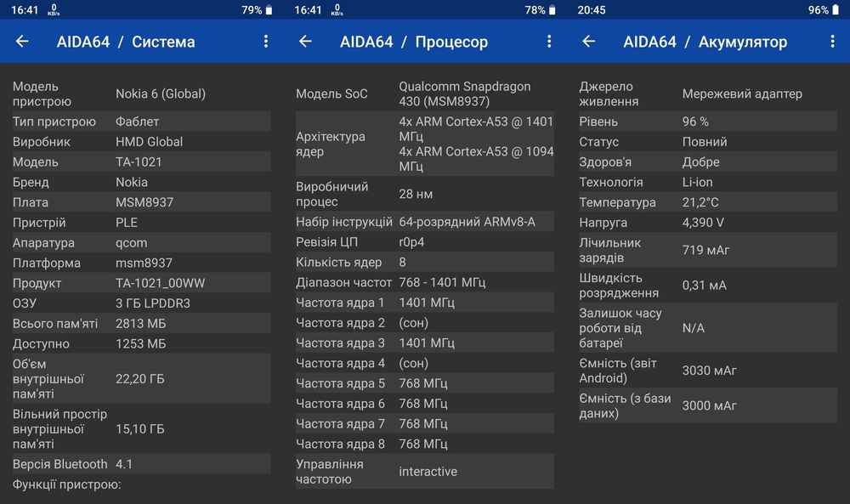Screen dimensions: 850x504
Task: Select the '4x ARM Cortex-A53 @ 1401 МГц' line
Action: tap(476, 129)
